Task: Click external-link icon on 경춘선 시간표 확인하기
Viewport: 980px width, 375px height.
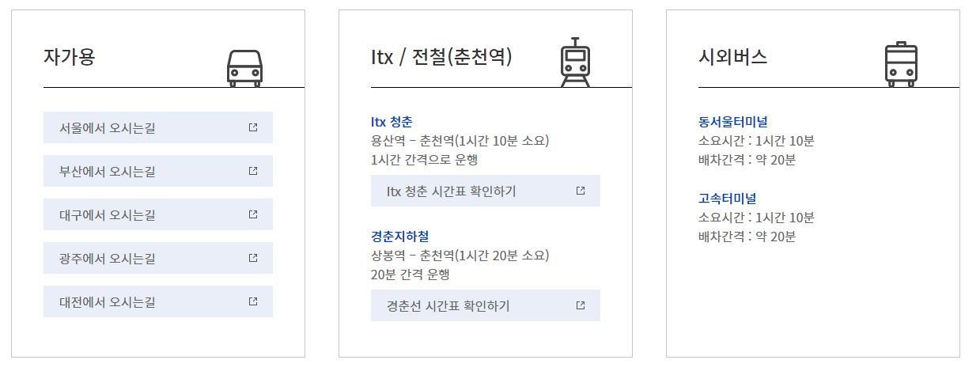Action: click(581, 305)
